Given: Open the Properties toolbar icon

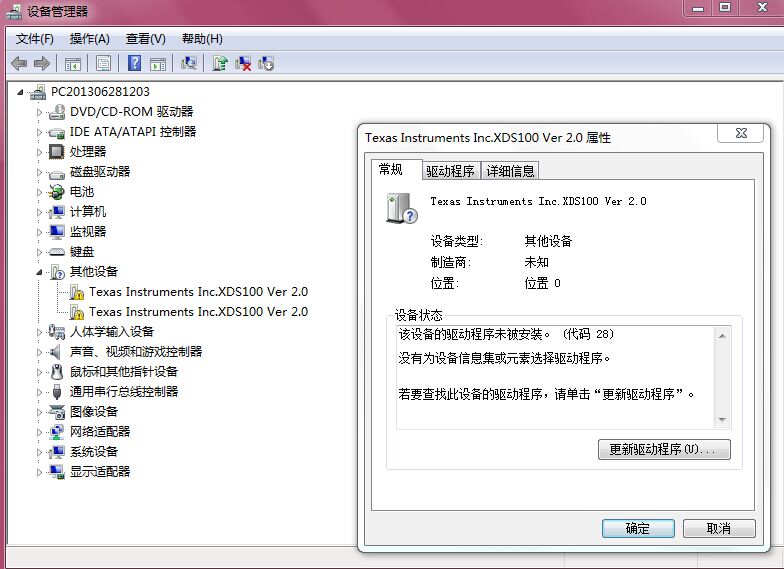Looking at the screenshot, I should coord(103,64).
